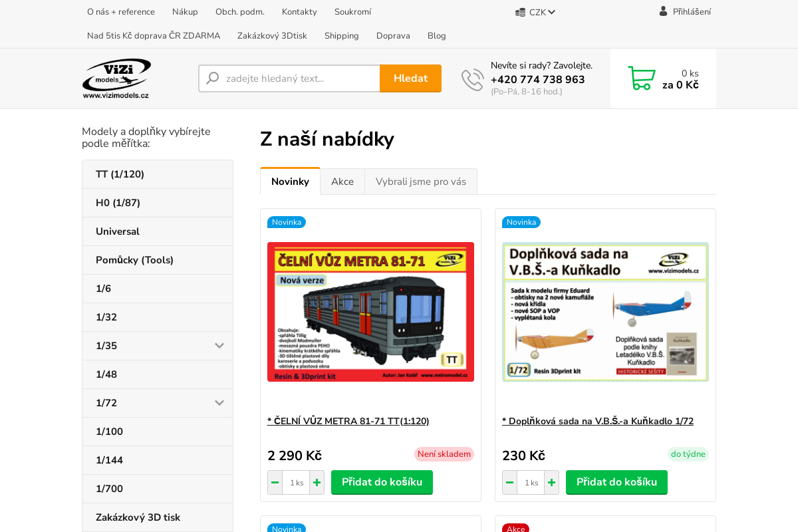Viewport: 798px width, 532px height.
Task: Switch to the Akce tab
Action: [342, 181]
